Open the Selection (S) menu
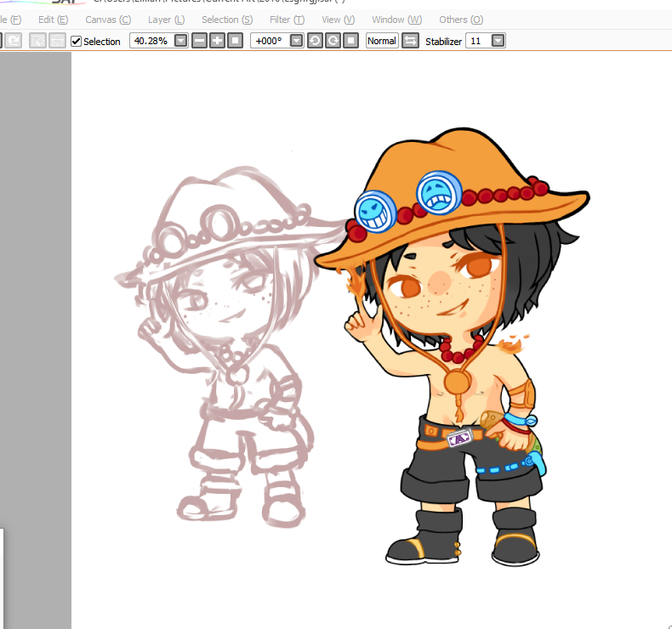Viewport: 672px width, 629px height. [227, 20]
